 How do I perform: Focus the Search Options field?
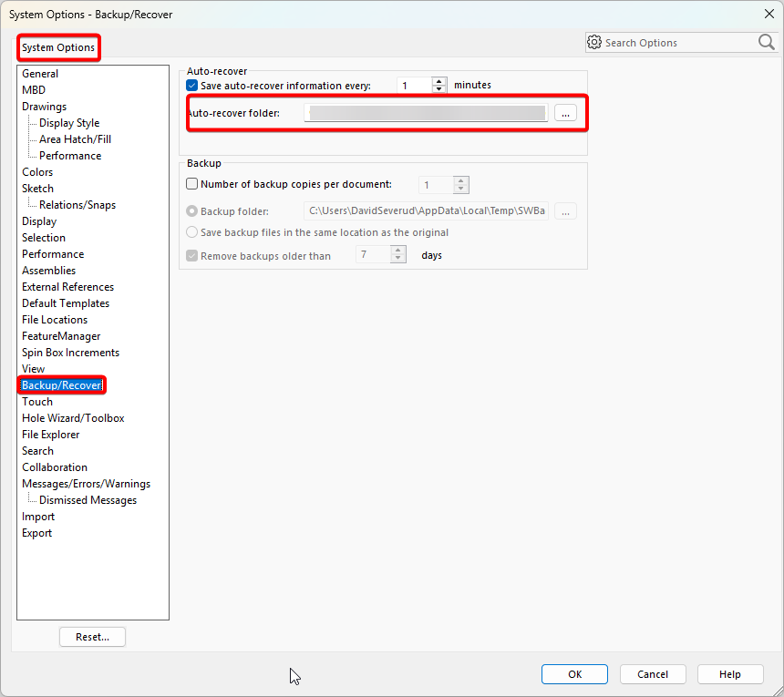tap(680, 43)
